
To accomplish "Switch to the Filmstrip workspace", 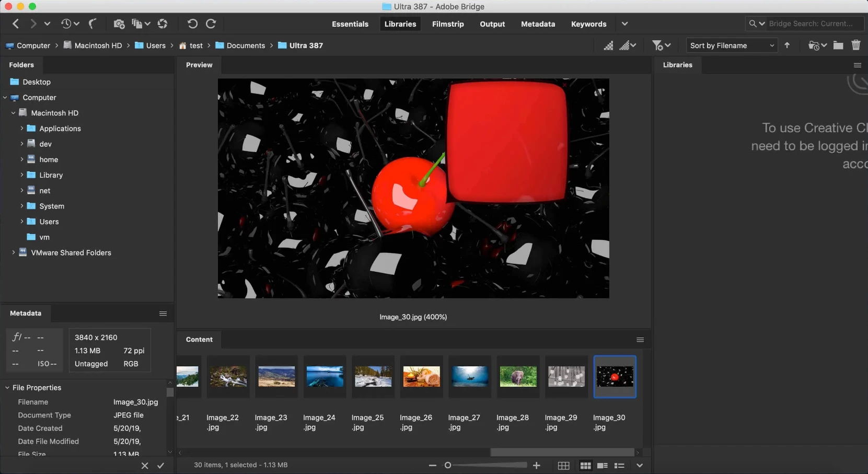I will 448,24.
